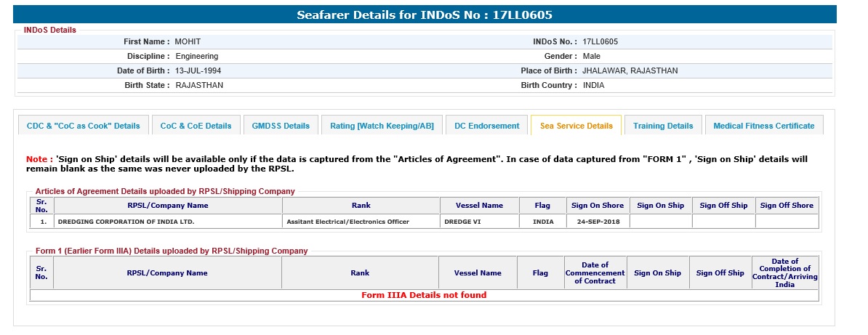Click the Date of Completion of Contract/Arriving India header
Image resolution: width=868 pixels, height=335 pixels.
(x=784, y=273)
